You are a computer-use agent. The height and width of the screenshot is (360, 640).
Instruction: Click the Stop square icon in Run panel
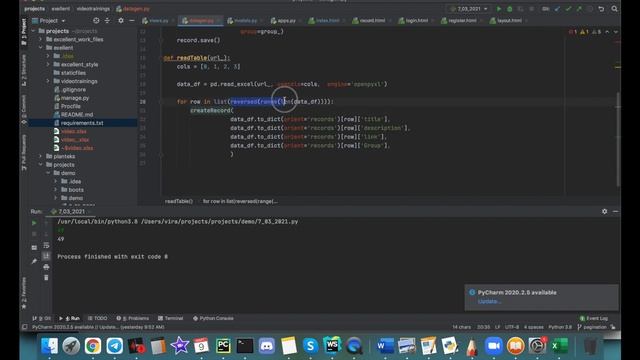tap(34, 234)
